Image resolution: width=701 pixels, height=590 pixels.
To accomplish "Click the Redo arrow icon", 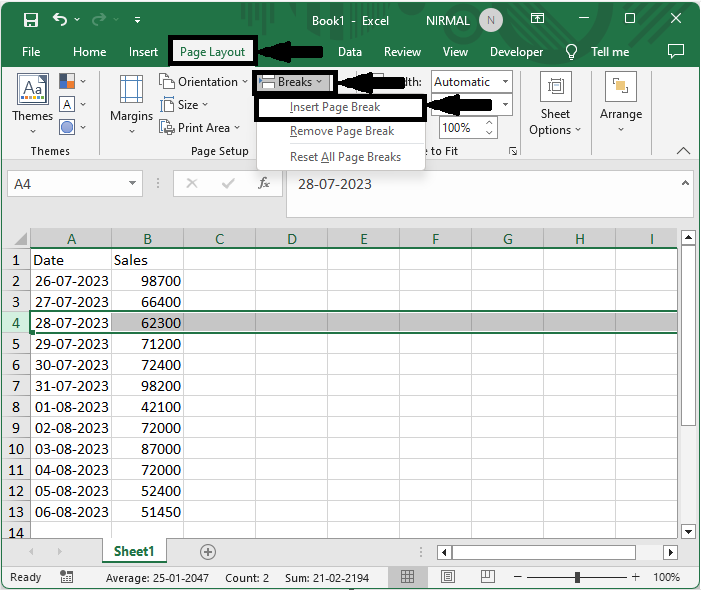I will coord(99,19).
